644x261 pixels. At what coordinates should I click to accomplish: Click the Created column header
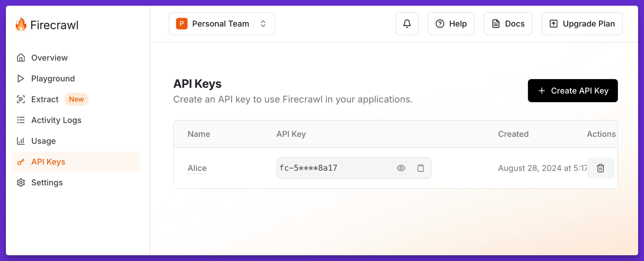pyautogui.click(x=513, y=134)
